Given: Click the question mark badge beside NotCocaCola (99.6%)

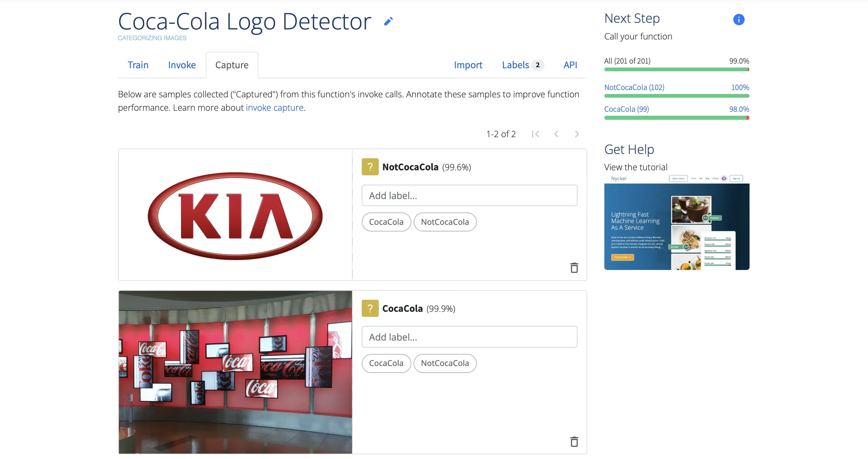Looking at the screenshot, I should [x=370, y=167].
